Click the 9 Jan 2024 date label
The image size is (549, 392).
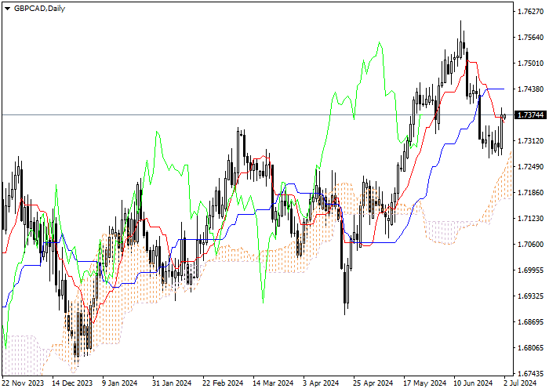(x=120, y=383)
